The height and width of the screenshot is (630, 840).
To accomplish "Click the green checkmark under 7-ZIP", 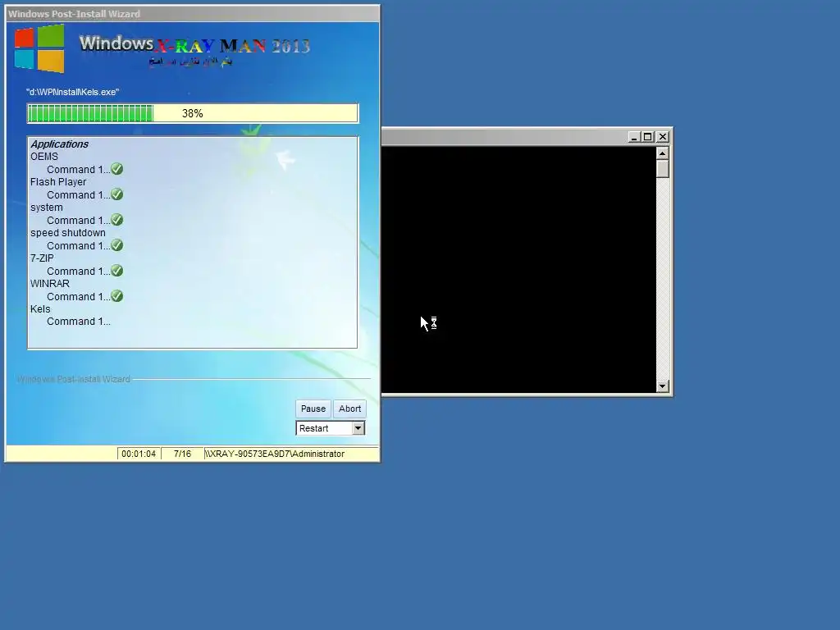I will pyautogui.click(x=116, y=271).
